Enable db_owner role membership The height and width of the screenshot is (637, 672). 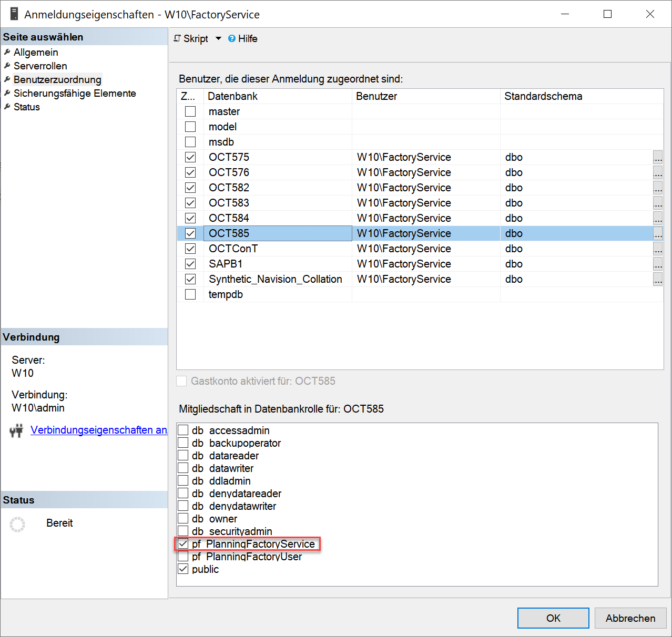coord(183,519)
